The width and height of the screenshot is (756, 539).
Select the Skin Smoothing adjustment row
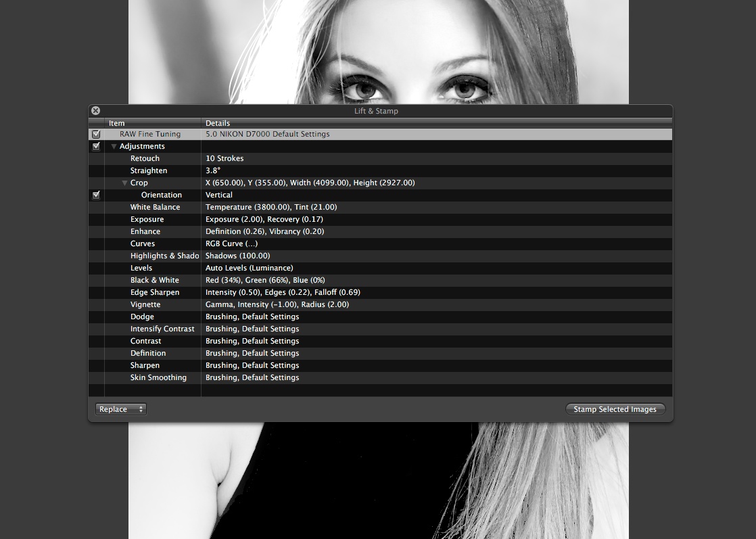coord(158,378)
